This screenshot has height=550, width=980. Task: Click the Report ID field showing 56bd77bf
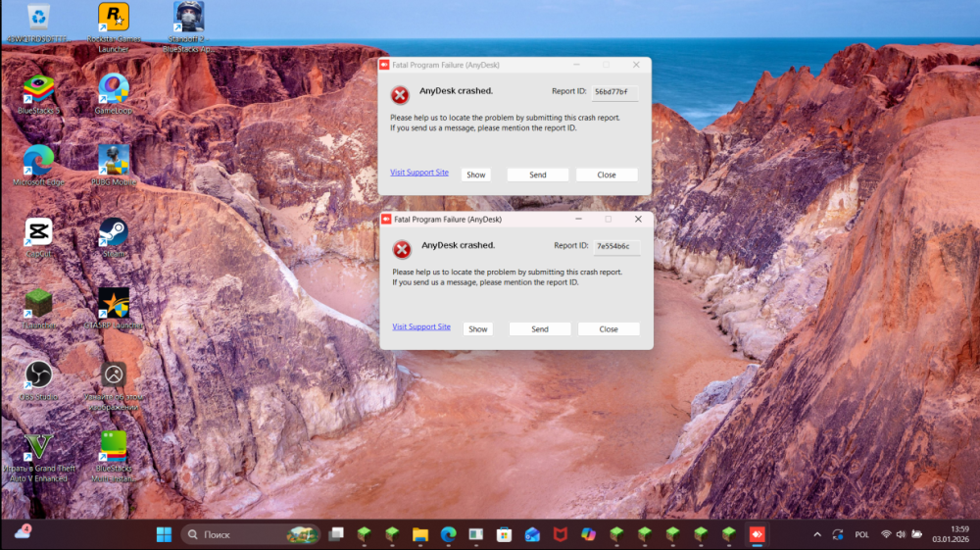click(x=614, y=92)
